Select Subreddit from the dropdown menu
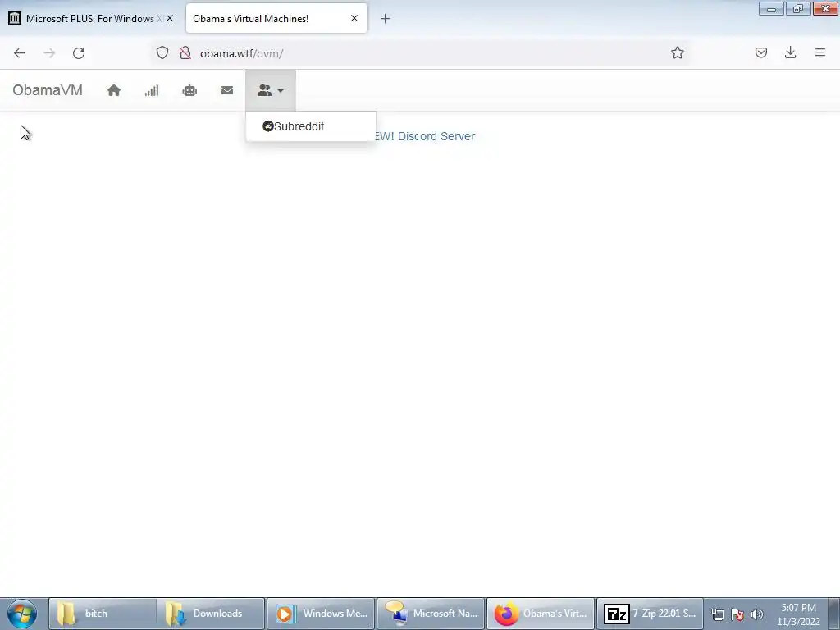840x630 pixels. coord(311,126)
